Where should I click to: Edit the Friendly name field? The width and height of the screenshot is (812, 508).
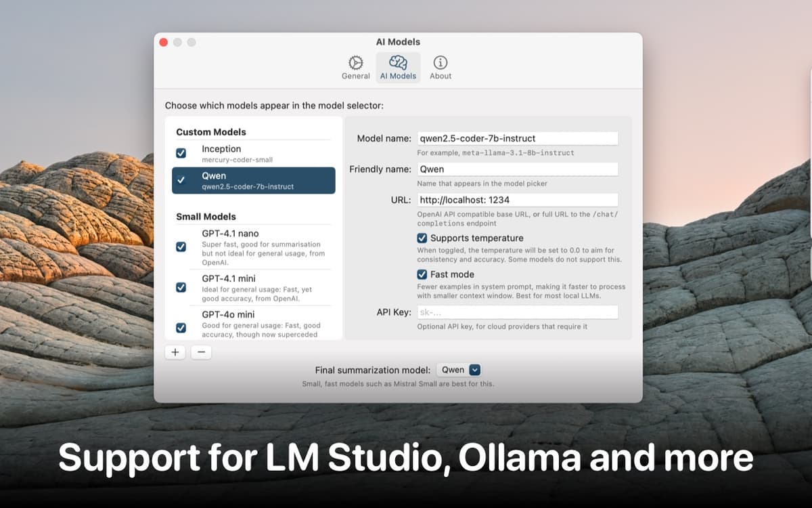pos(517,169)
